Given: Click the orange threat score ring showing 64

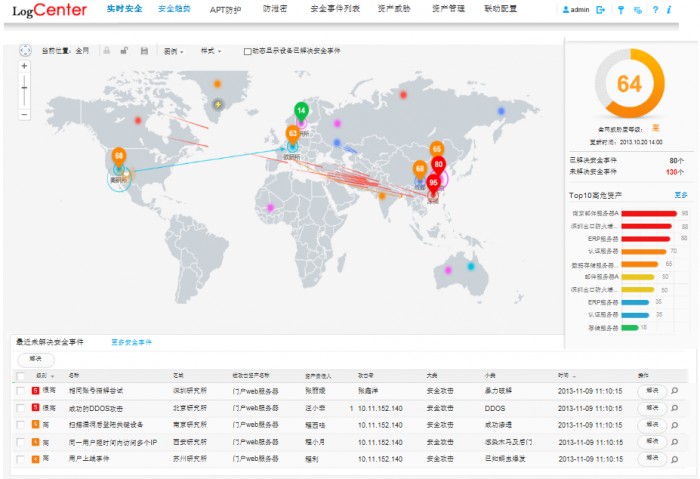Looking at the screenshot, I should pyautogui.click(x=629, y=83).
